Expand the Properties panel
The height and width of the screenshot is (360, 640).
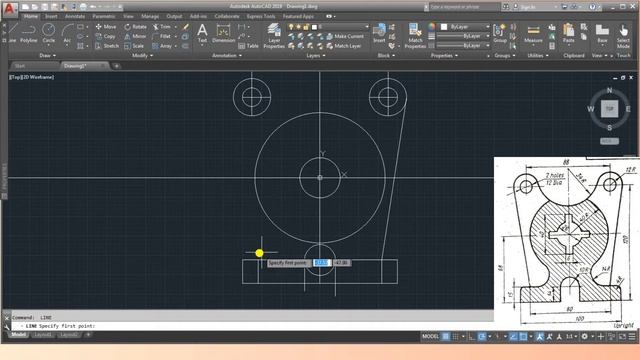[444, 56]
